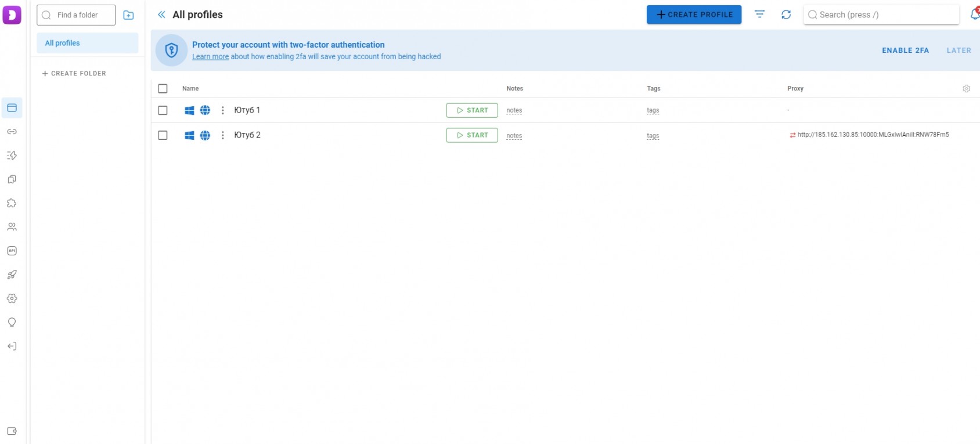Open the rocket sidebar icon
Image resolution: width=980 pixels, height=444 pixels.
click(12, 275)
